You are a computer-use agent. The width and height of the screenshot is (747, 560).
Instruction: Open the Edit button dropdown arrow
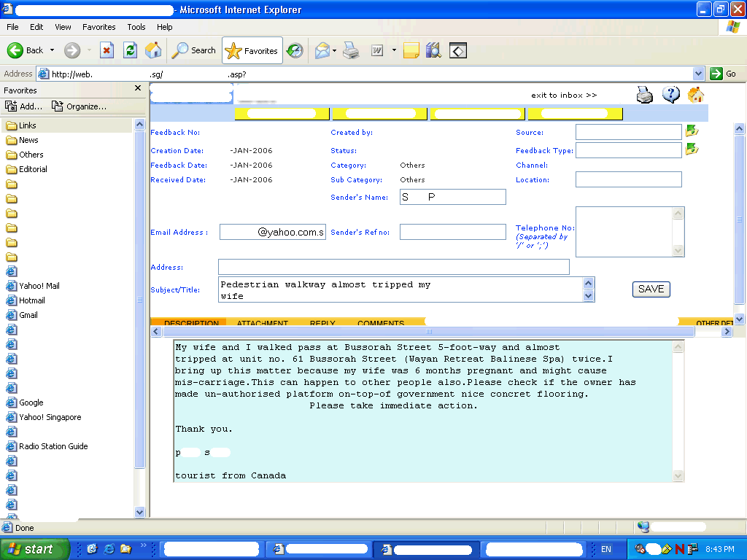[394, 50]
